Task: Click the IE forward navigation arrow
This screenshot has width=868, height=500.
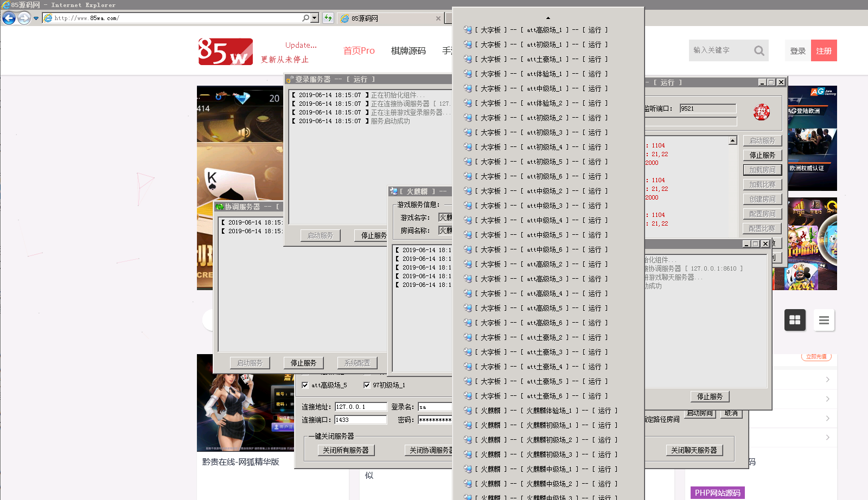Action: [24, 18]
